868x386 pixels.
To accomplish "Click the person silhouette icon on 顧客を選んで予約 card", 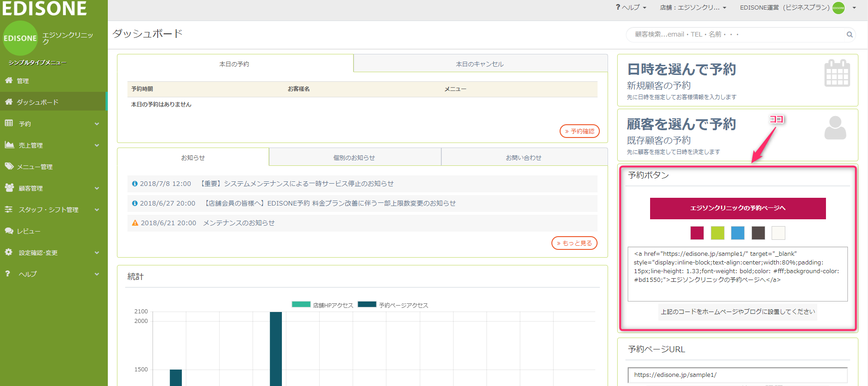I will pyautogui.click(x=835, y=128).
